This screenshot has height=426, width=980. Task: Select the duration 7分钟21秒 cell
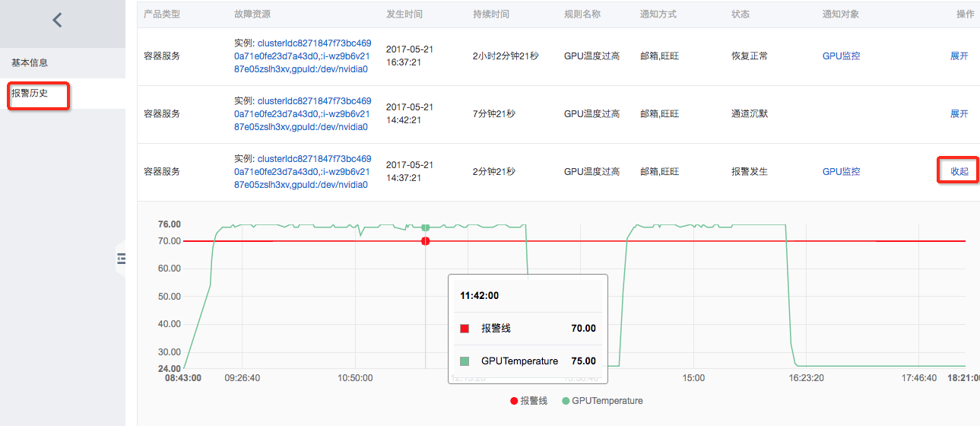494,114
